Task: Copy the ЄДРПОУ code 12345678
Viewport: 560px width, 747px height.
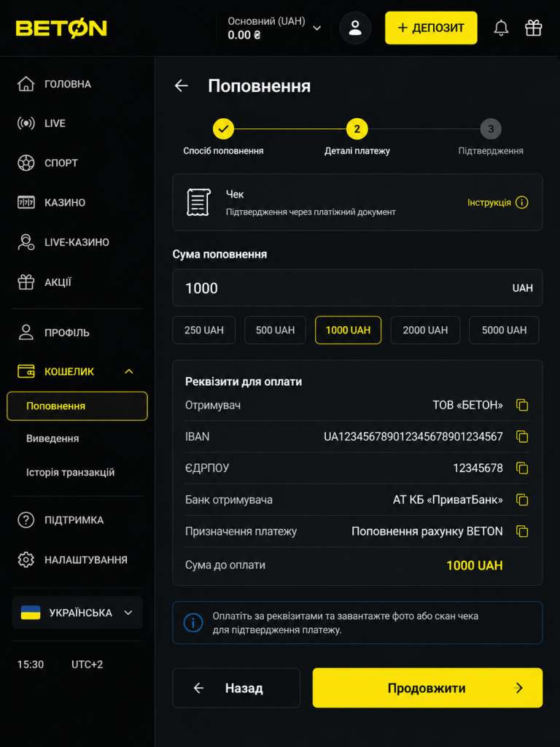Action: (x=522, y=468)
